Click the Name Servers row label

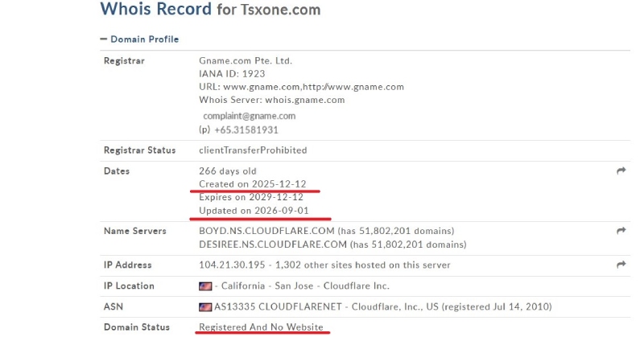[135, 231]
